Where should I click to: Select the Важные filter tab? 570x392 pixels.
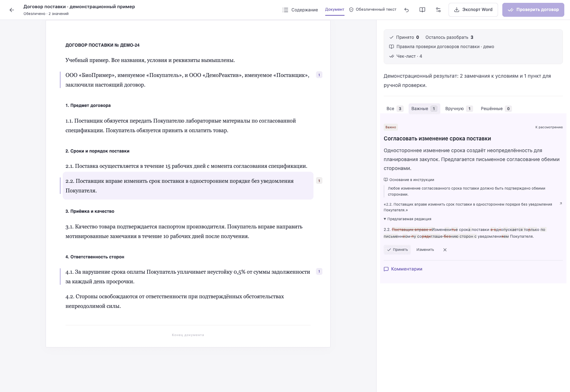click(x=424, y=109)
